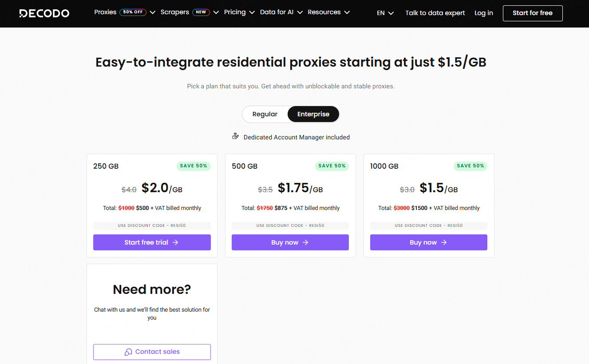
Task: Click Talk to data expert link
Action: pyautogui.click(x=435, y=13)
